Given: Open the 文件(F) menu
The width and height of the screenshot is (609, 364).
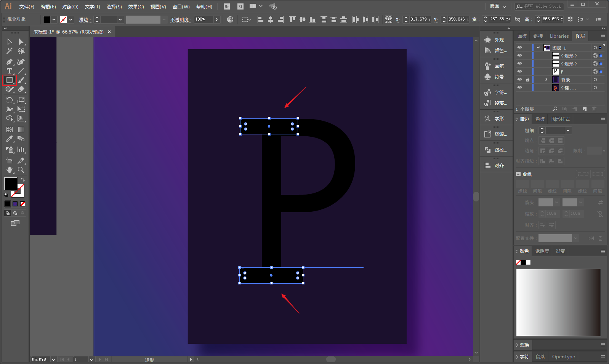Looking at the screenshot, I should pyautogui.click(x=27, y=7).
